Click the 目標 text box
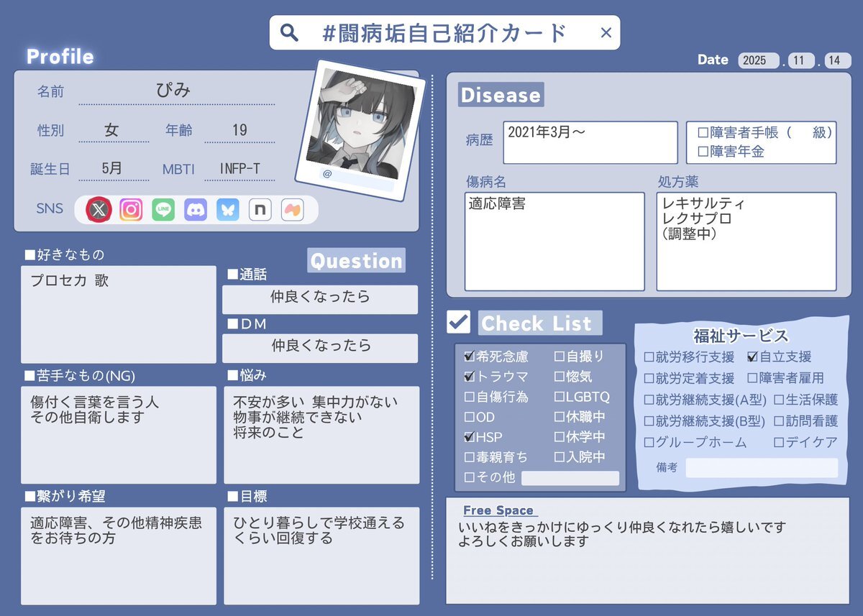This screenshot has width=863, height=616. [321, 556]
